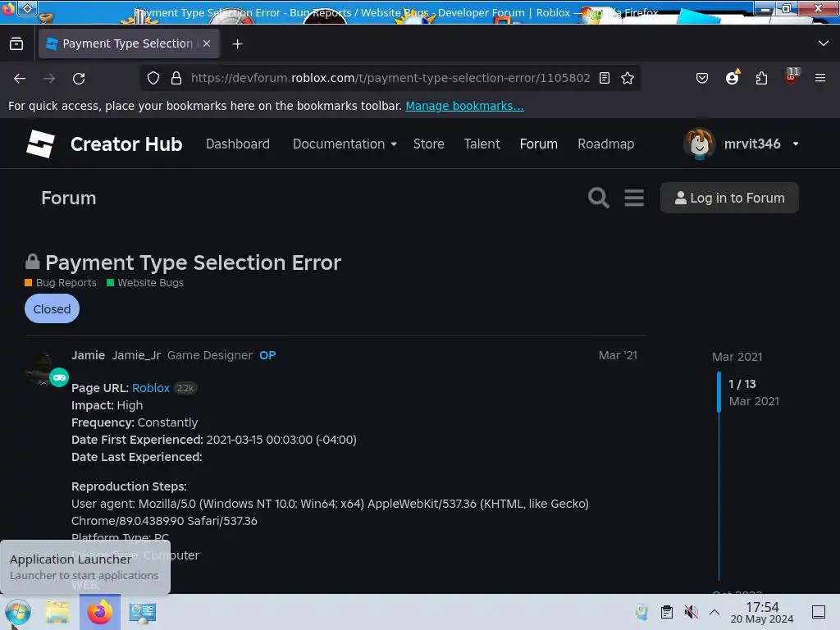This screenshot has width=840, height=630.
Task: Show site security lock info
Action: [176, 78]
